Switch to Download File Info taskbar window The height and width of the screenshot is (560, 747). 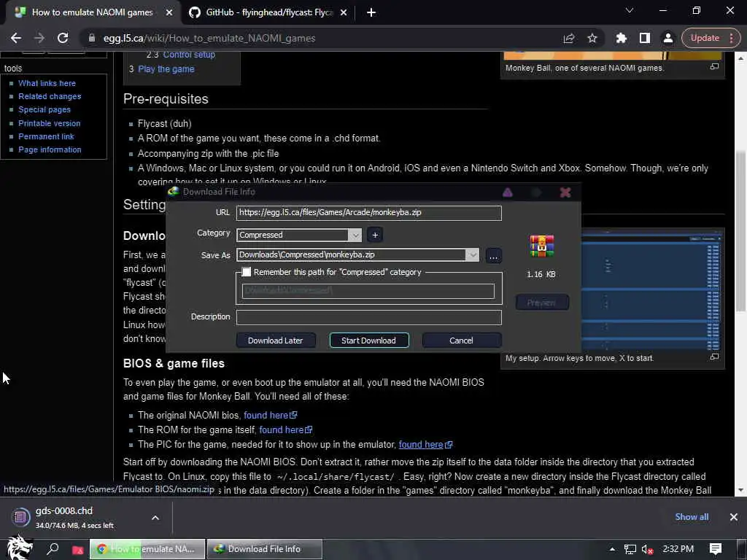pyautogui.click(x=264, y=550)
